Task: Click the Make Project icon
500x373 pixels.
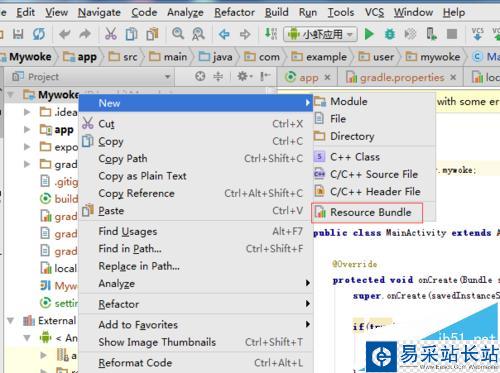Action: 271,34
